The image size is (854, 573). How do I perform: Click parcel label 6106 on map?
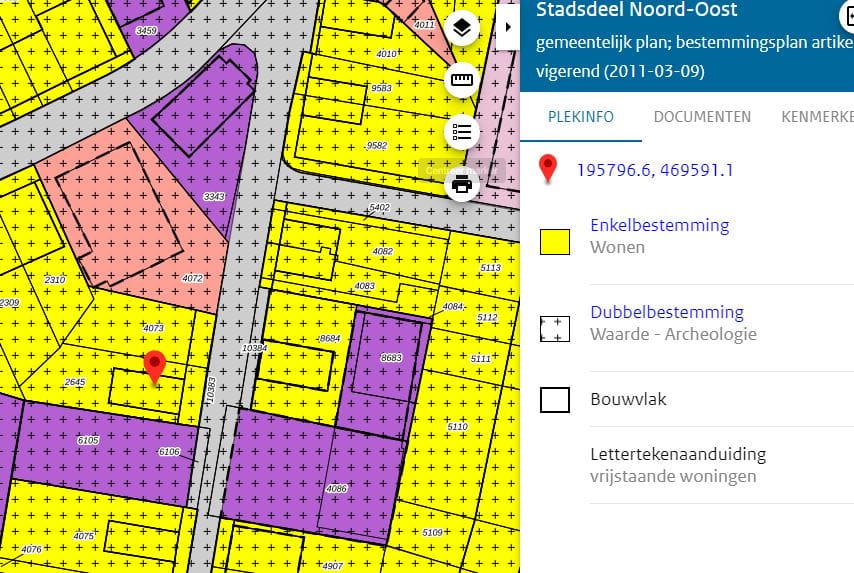tap(169, 452)
